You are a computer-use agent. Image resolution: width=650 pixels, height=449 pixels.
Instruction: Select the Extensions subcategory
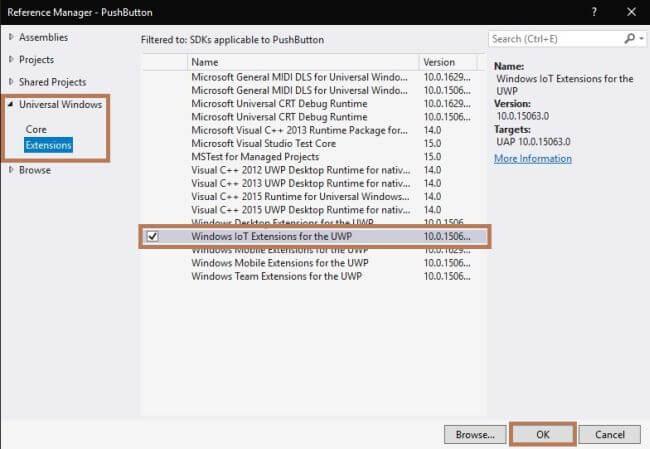[49, 145]
